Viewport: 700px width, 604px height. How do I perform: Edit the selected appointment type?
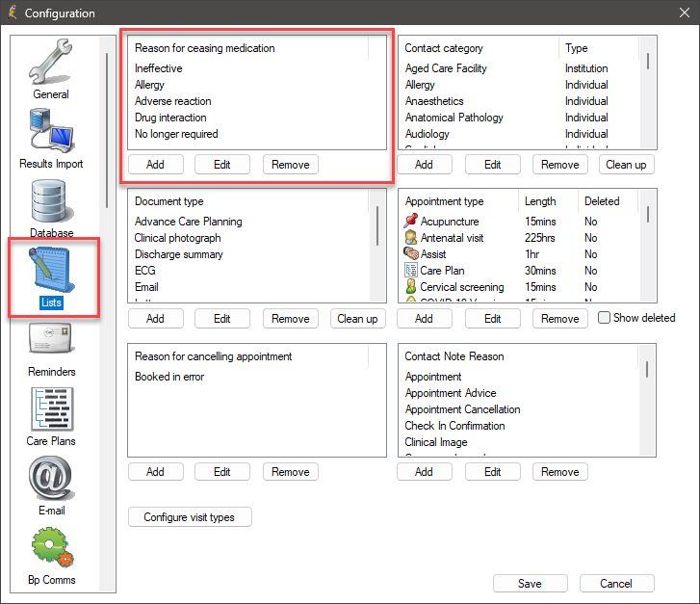[492, 319]
